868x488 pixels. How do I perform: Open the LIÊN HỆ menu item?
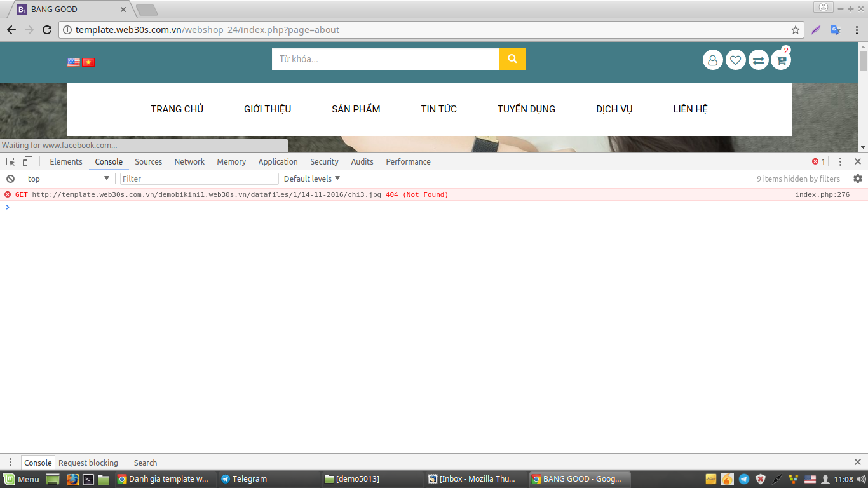click(690, 109)
